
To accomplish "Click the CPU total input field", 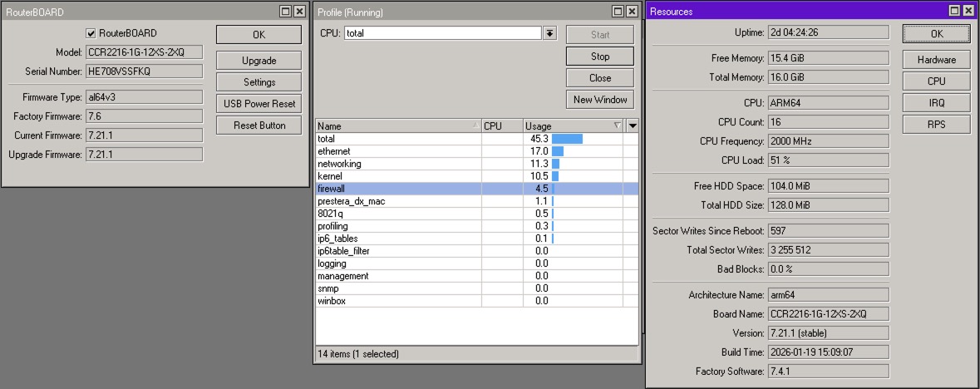I will click(442, 33).
